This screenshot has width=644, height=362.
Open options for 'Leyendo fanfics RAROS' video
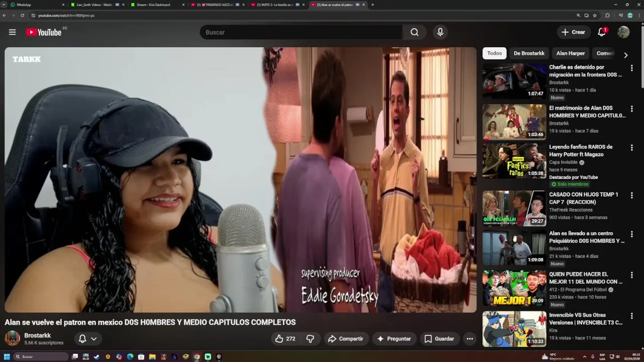pos(631,148)
